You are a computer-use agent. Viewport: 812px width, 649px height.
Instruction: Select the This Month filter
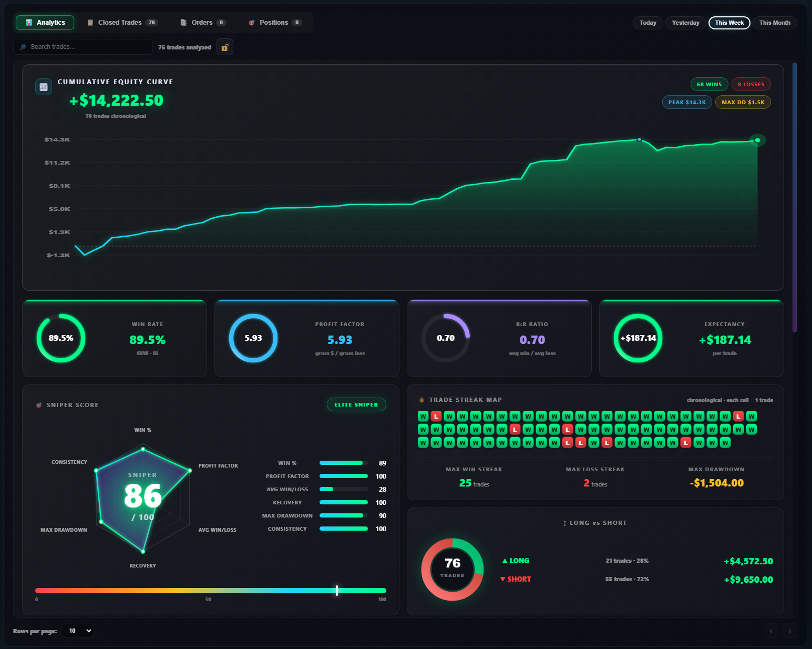[775, 23]
